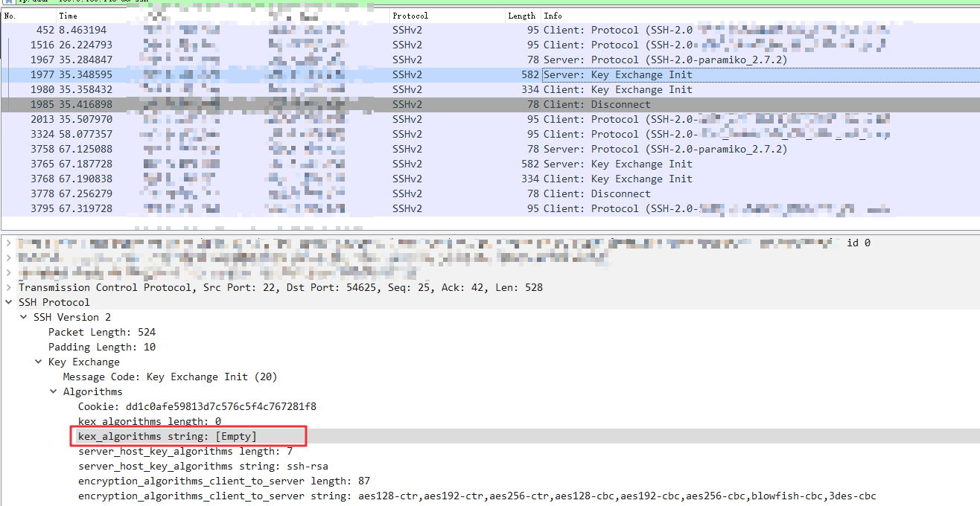Collapse the SSH Version 2 node

point(22,317)
